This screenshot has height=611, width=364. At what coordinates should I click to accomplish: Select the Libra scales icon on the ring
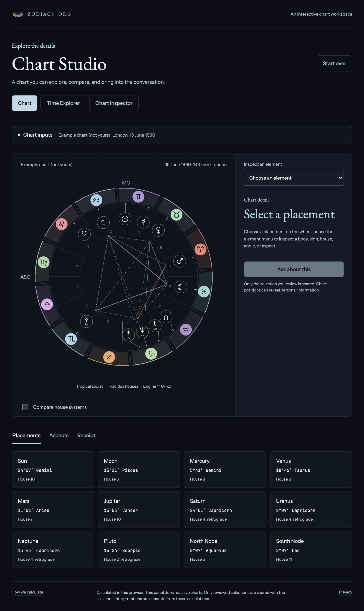tap(47, 304)
